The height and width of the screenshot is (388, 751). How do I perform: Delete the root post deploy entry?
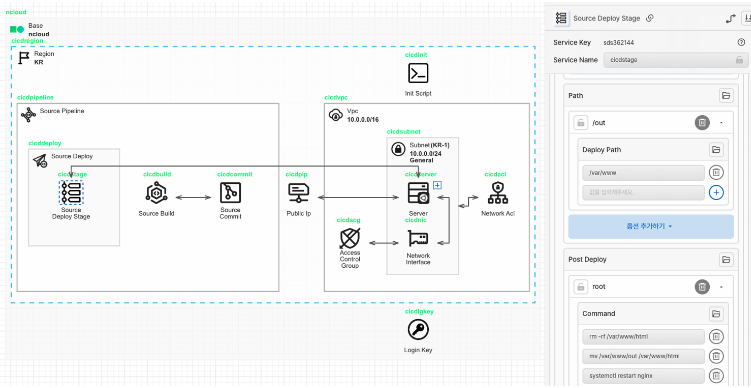[x=702, y=286]
